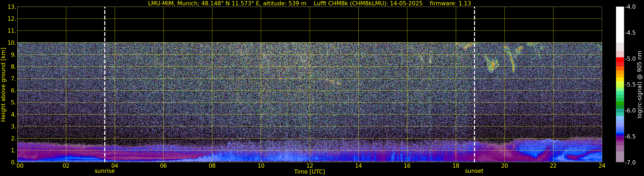
Task: Click the height axis tick '1.'
Action: tap(13, 151)
